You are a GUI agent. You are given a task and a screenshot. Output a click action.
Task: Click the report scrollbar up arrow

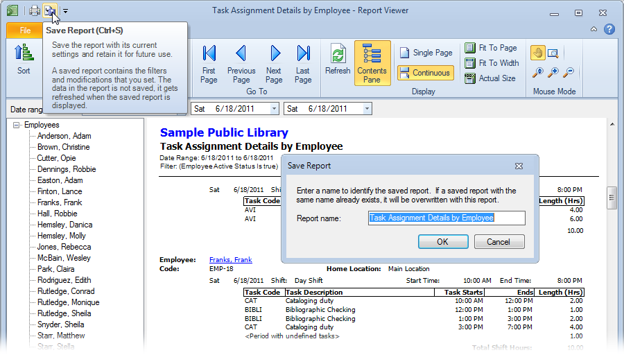tap(612, 125)
